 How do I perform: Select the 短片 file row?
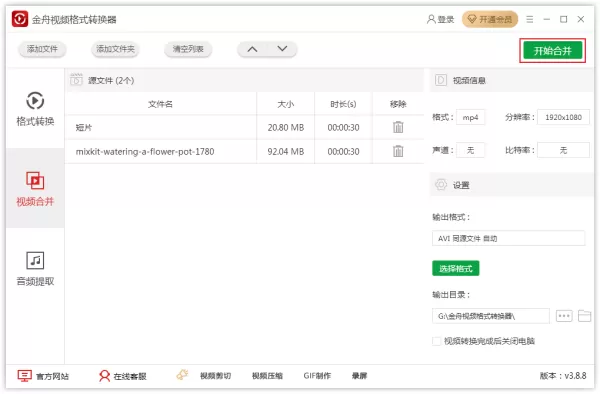pos(245,127)
